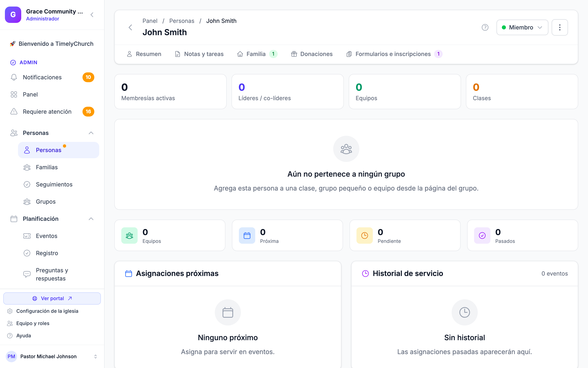Collapse the Planificación sidebar section
This screenshot has width=588, height=368.
91,219
